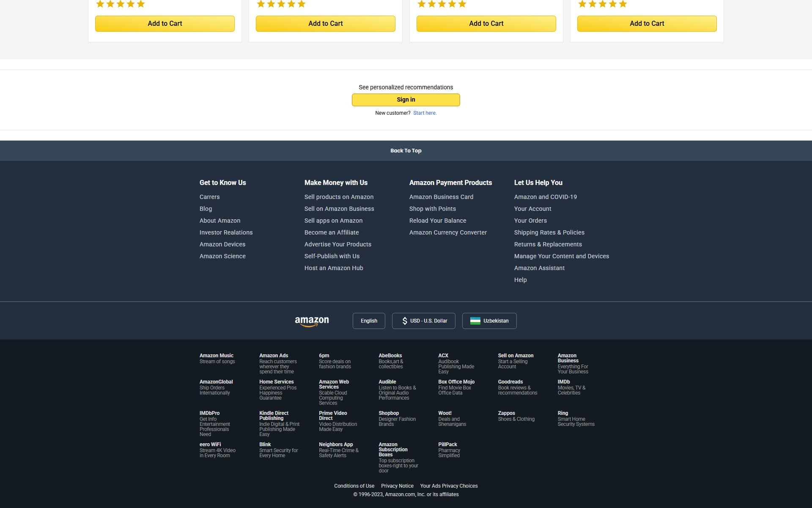Open Amazon Web Services link
This screenshot has width=812, height=508.
334,392
